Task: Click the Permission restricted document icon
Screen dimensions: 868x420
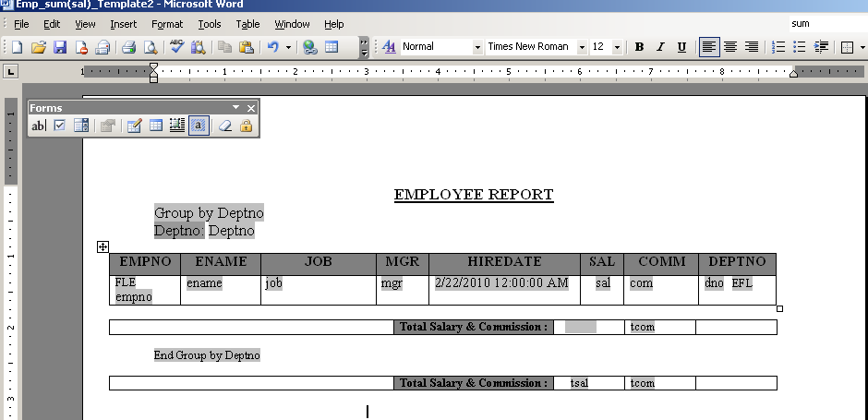Action: tap(81, 48)
